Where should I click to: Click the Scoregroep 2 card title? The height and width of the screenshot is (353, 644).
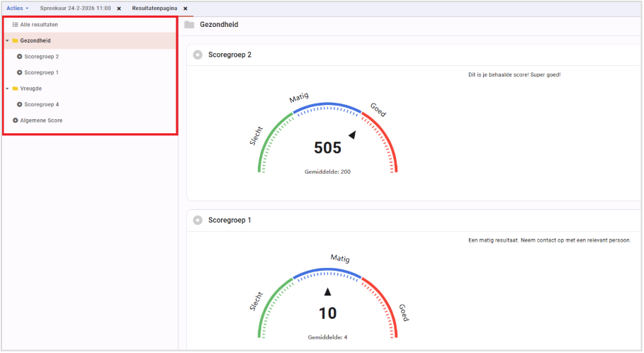(230, 55)
